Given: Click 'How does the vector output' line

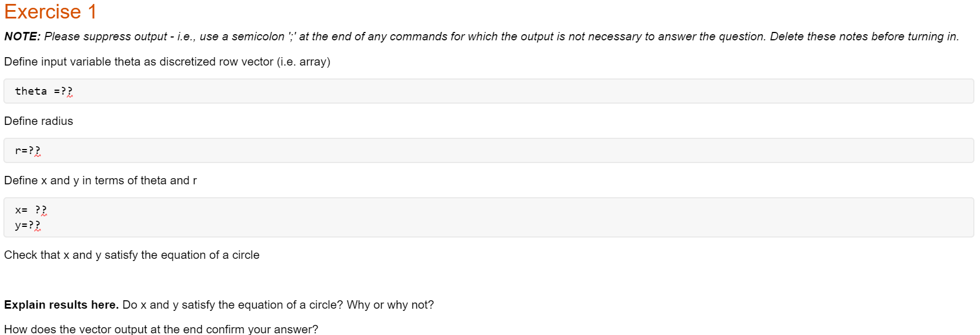Looking at the screenshot, I should pyautogui.click(x=161, y=329).
